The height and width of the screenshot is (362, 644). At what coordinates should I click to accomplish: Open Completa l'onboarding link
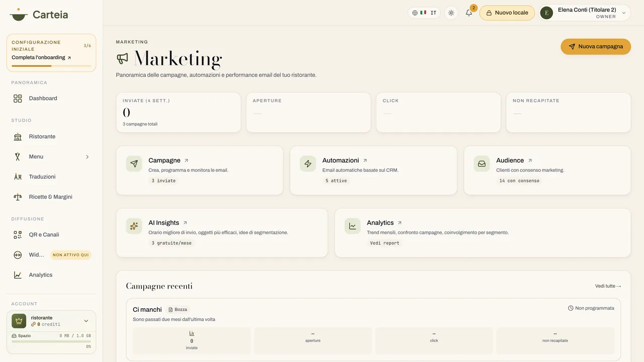[x=41, y=57]
